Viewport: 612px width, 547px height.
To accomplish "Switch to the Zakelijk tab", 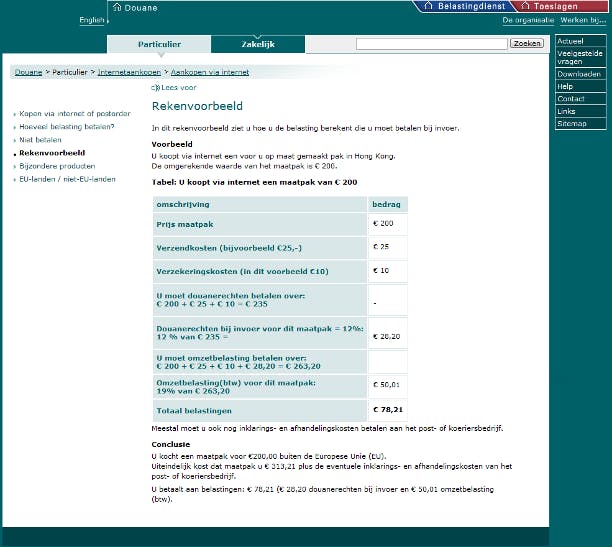I will tap(258, 44).
